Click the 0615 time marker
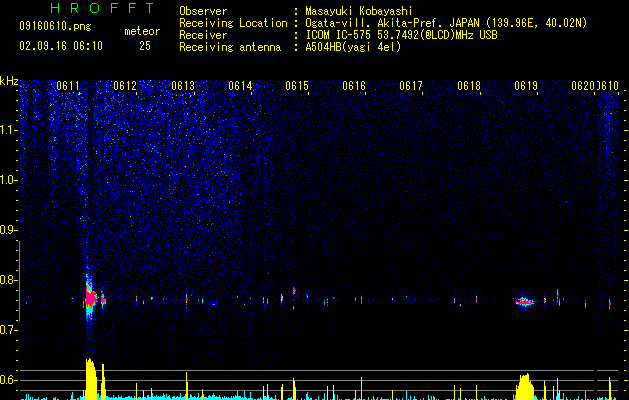Viewport: 629px width, 400px height. 297,86
